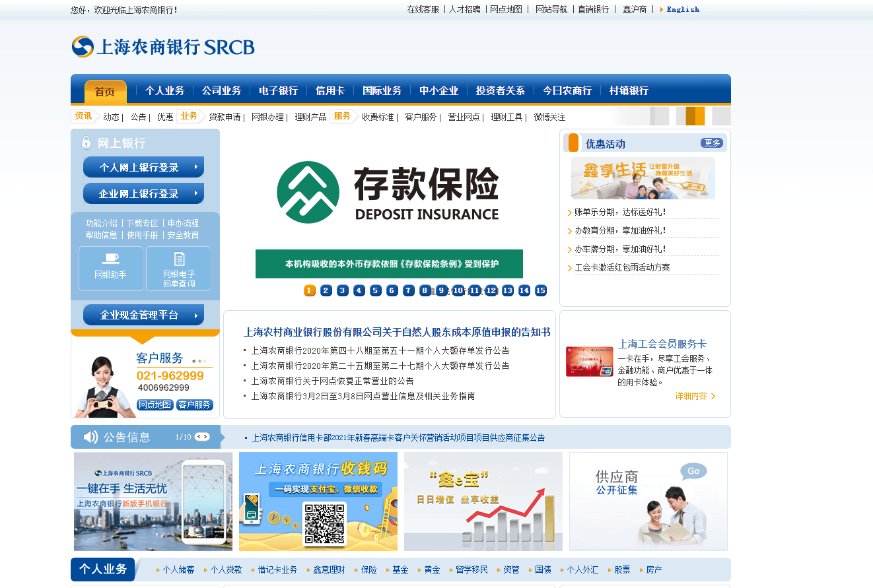This screenshot has width=873, height=588.
Task: Click the mobile banking app banner
Action: [152, 502]
